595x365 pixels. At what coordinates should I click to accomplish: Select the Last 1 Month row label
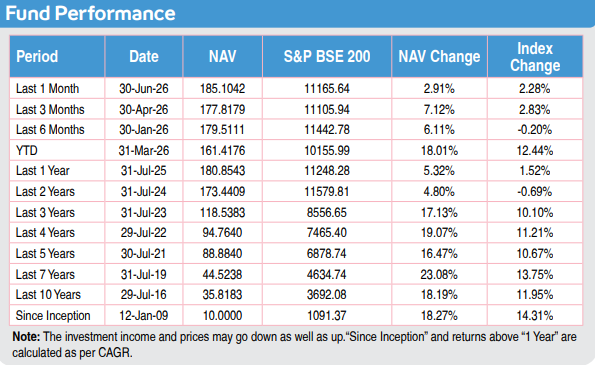point(47,88)
